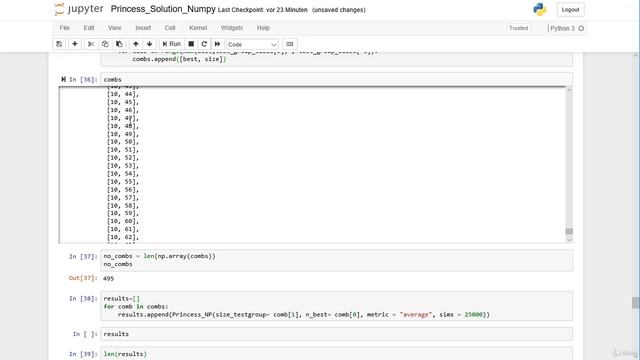Viewport: 640px width, 360px height.
Task: Open the Cell menu
Action: 170,28
